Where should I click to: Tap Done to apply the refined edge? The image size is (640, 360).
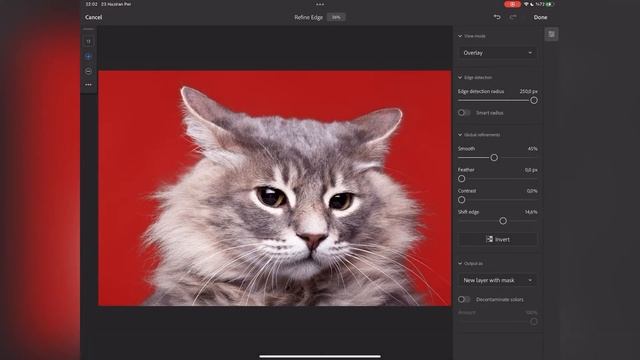pos(540,17)
